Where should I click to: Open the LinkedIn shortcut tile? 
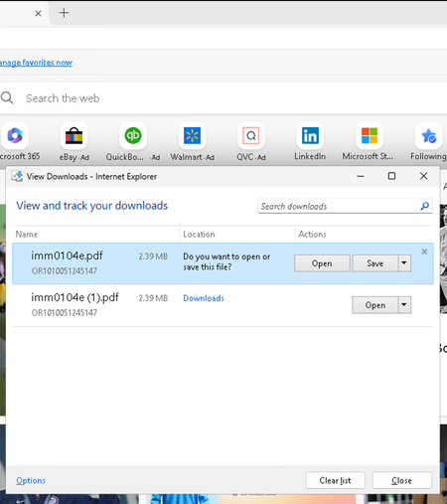point(310,135)
